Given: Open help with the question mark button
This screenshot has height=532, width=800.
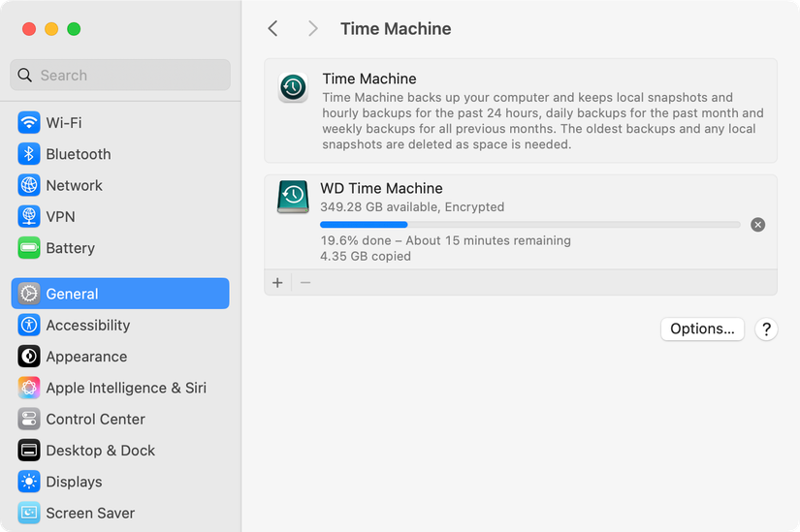Looking at the screenshot, I should coord(766,329).
